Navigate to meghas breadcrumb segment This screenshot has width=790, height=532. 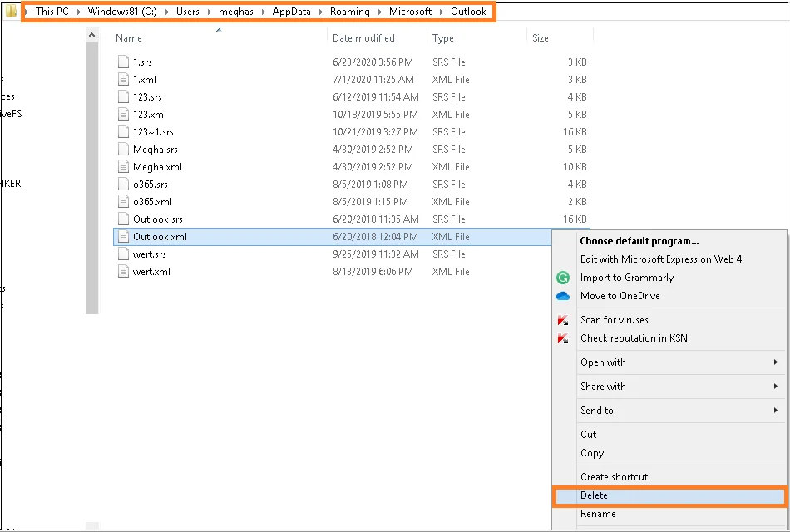click(236, 12)
